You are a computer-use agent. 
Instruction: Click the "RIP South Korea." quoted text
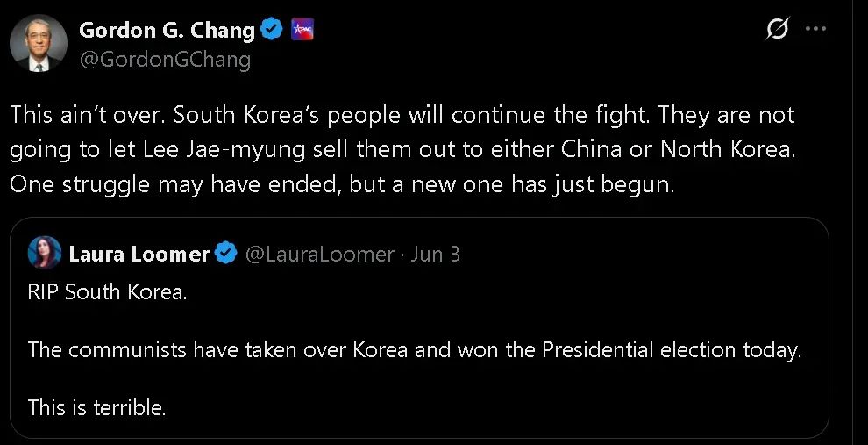[x=108, y=292]
